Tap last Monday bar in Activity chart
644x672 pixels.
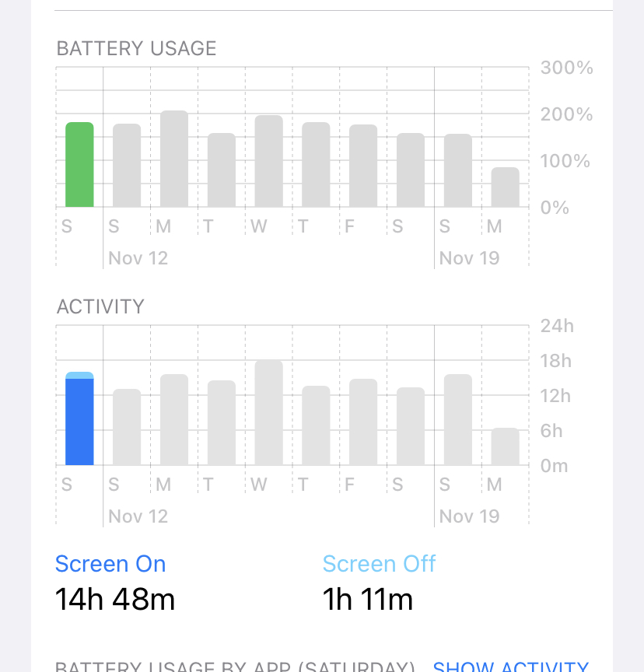point(506,446)
